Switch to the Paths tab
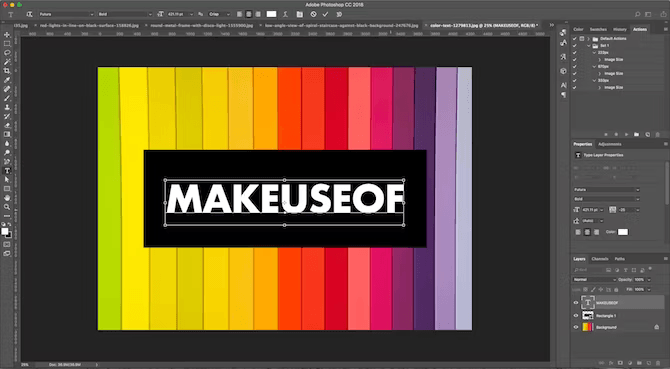Viewport: 670px width, 369px height. pos(620,259)
